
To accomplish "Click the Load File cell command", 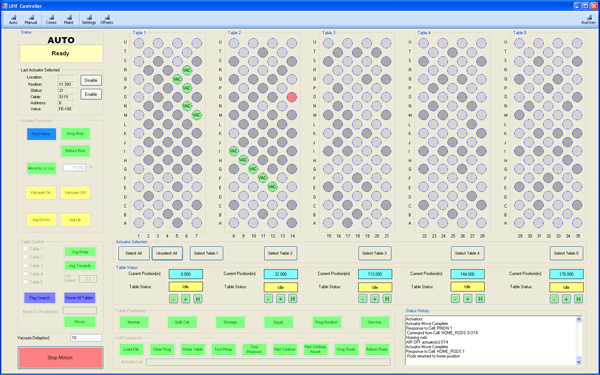I will click(131, 349).
